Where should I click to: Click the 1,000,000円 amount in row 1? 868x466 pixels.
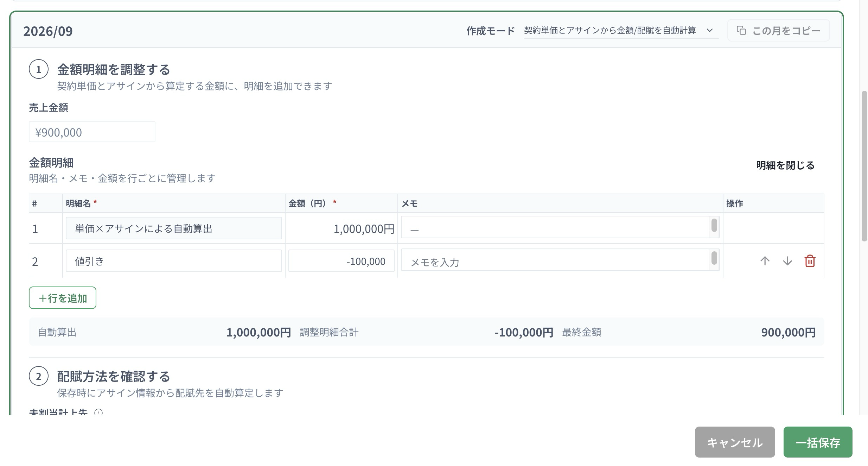[364, 229]
